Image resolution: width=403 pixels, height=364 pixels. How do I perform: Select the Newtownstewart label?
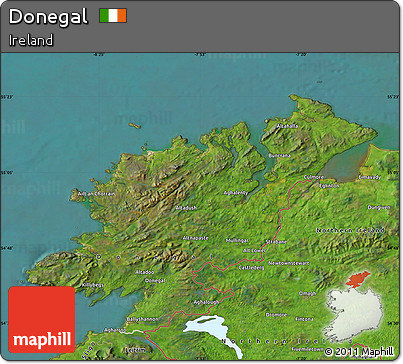click(289, 263)
